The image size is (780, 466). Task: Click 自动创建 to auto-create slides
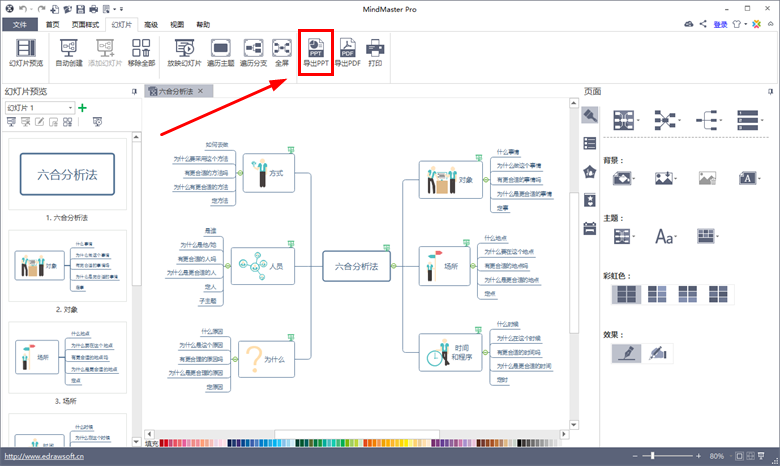click(70, 52)
